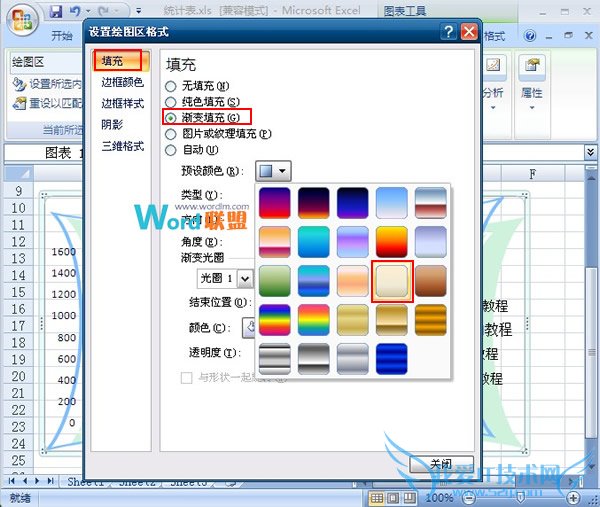This screenshot has height=507, width=600.
Task: Zoom in with the plus button
Action: [x=573, y=498]
